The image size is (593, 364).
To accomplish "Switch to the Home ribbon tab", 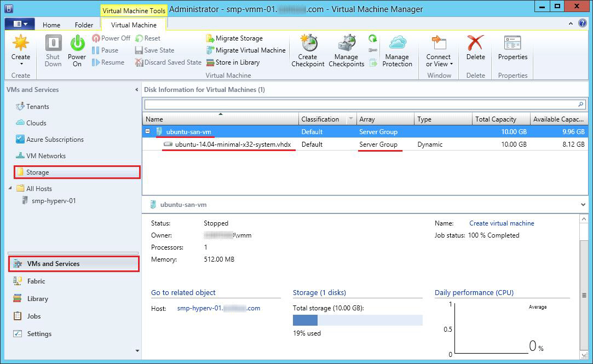I will [x=51, y=25].
